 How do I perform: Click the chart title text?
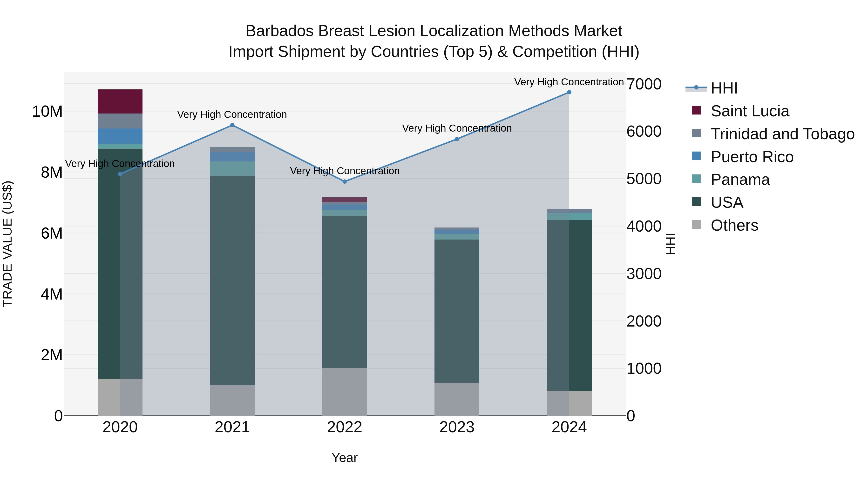pos(434,41)
